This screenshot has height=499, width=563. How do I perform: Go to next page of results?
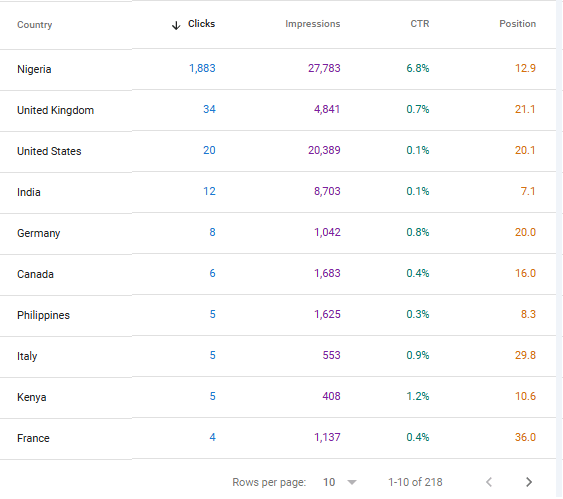(529, 482)
